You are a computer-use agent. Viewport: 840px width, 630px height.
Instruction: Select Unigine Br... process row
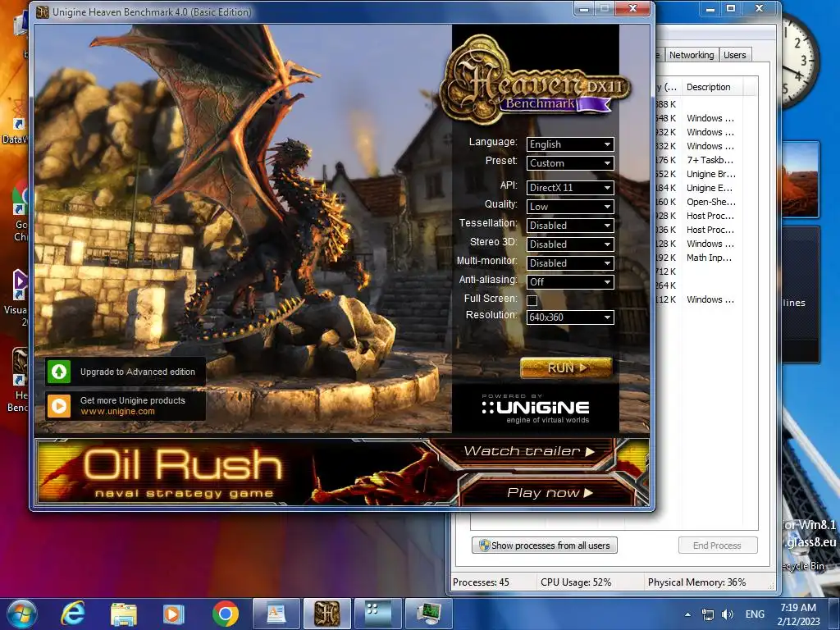click(707, 174)
